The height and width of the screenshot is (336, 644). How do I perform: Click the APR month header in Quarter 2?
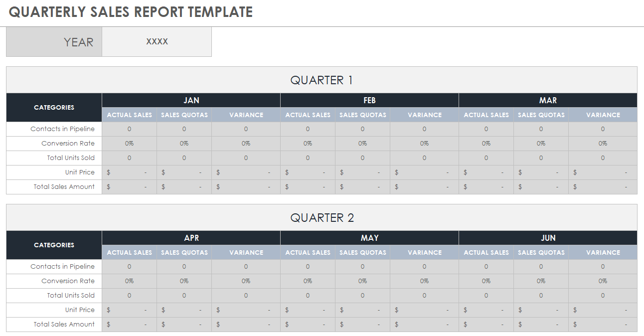[x=191, y=238]
